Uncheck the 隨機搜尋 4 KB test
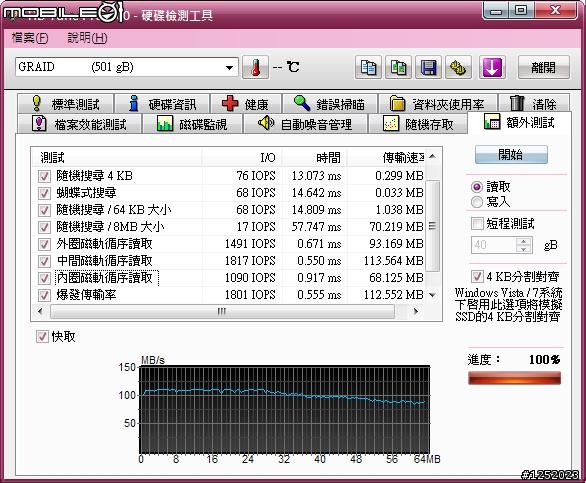This screenshot has height=483, width=586. pos(44,176)
